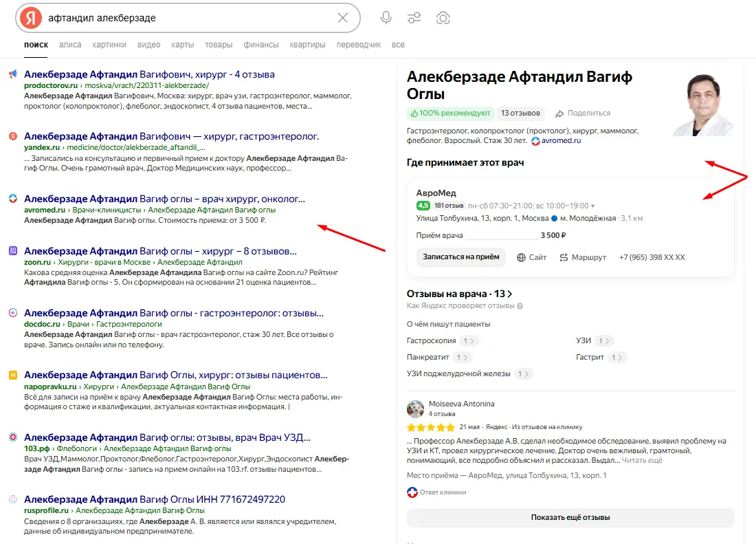
Task: Switch to 'картинки' tab
Action: point(109,45)
